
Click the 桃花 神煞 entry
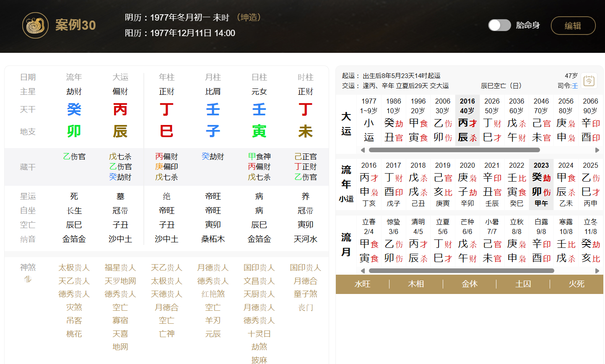coord(74,334)
